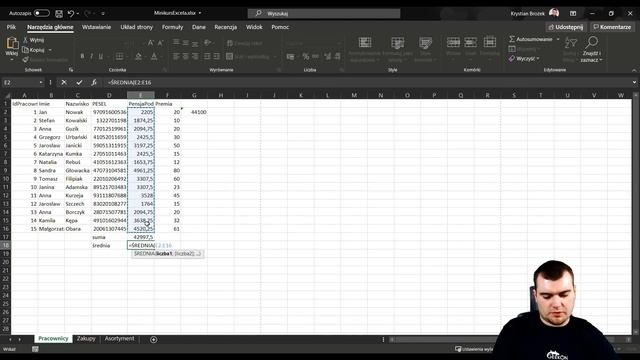Expand the undo history dropdown arrow
Screen dimensions: 640x360
click(78, 13)
